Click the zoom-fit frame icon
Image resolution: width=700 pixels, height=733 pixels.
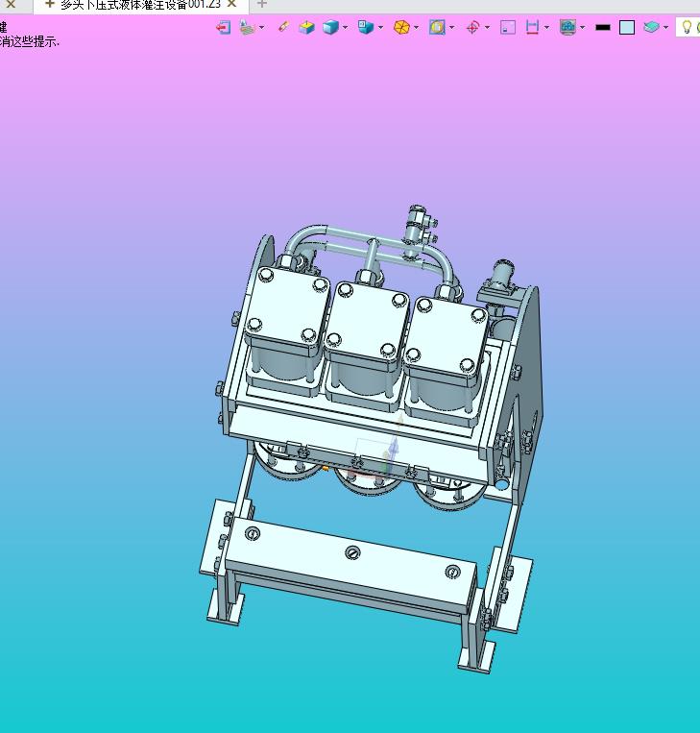(x=437, y=27)
